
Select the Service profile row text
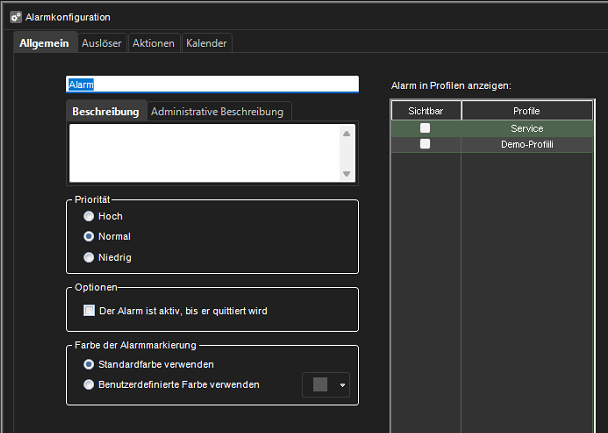tap(527, 128)
